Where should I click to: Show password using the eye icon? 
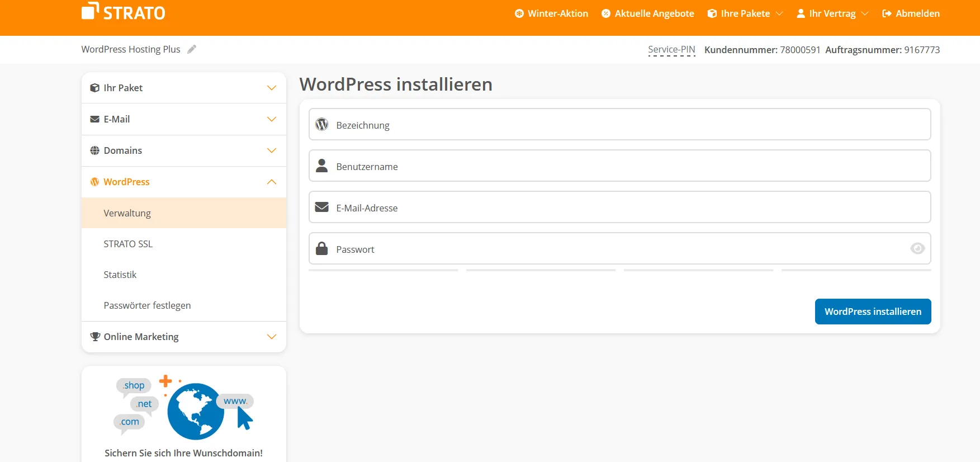pos(917,248)
